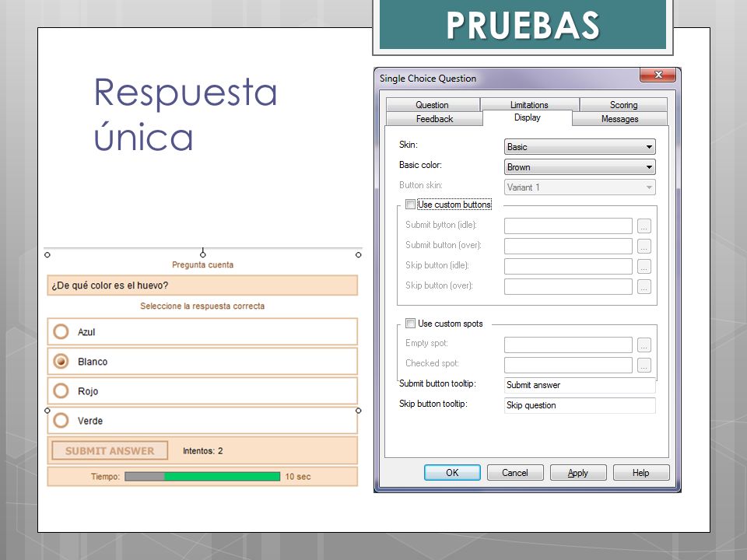Open the Basic color dropdown showing Brown
The height and width of the screenshot is (560, 747).
(x=580, y=167)
